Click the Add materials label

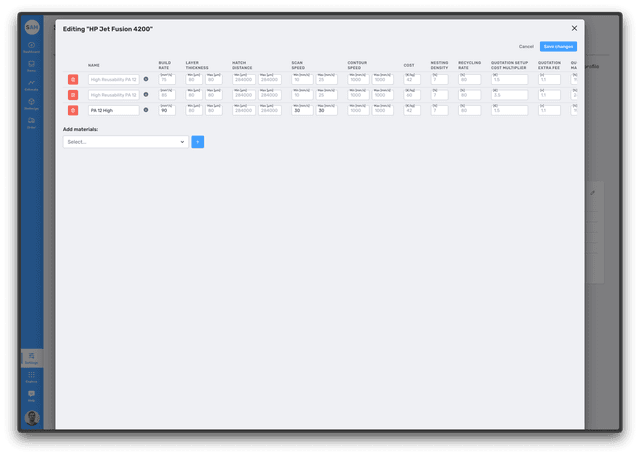point(80,129)
